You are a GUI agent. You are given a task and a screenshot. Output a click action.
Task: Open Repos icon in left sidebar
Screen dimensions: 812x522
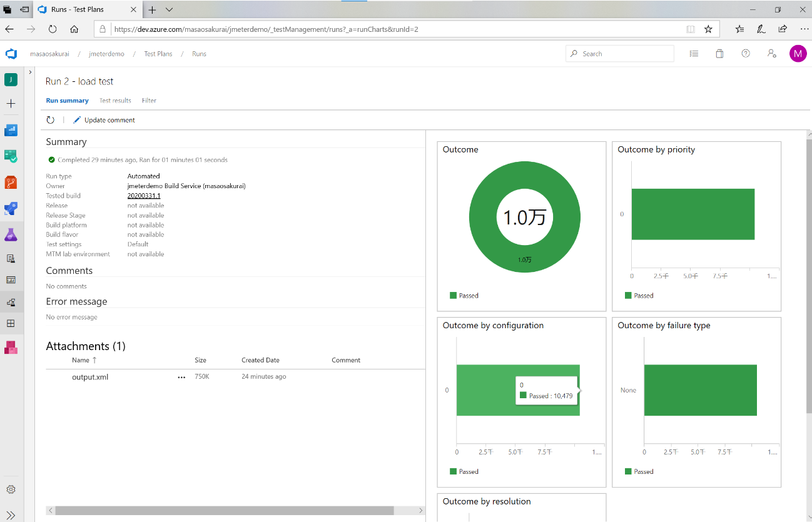click(11, 183)
